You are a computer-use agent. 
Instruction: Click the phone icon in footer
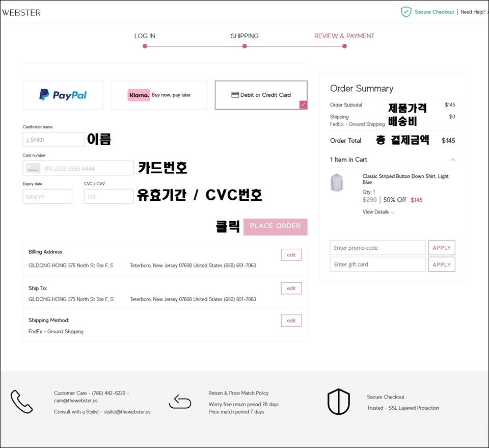[21, 402]
